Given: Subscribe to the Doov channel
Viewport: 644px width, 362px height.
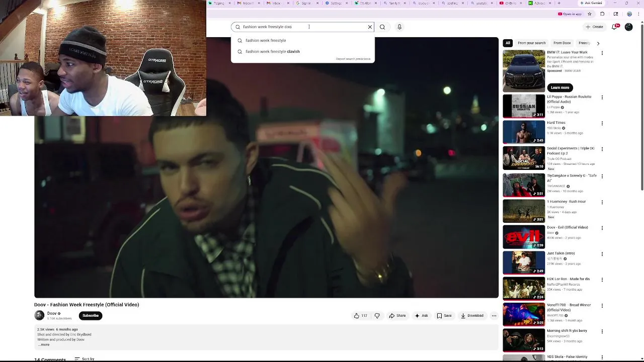Looking at the screenshot, I should point(91,316).
